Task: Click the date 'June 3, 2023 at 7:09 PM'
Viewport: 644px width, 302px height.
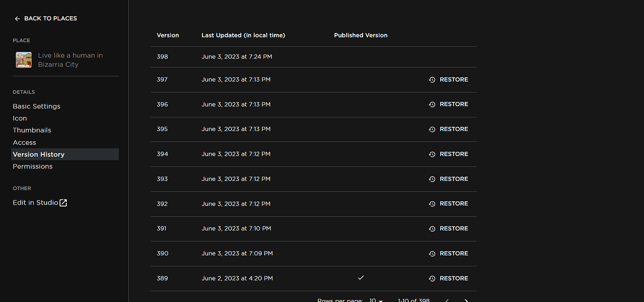Action: (237, 254)
